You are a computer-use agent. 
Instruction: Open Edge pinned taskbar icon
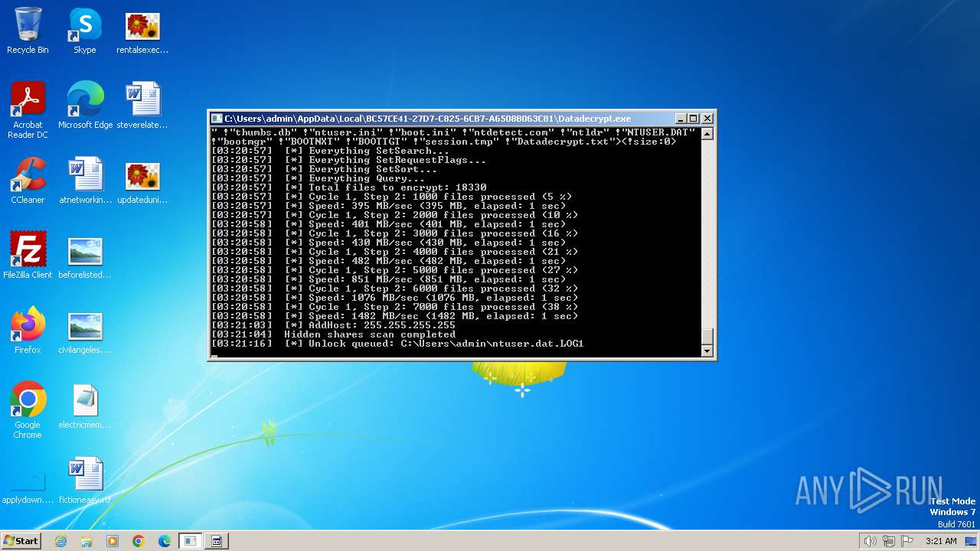point(165,541)
